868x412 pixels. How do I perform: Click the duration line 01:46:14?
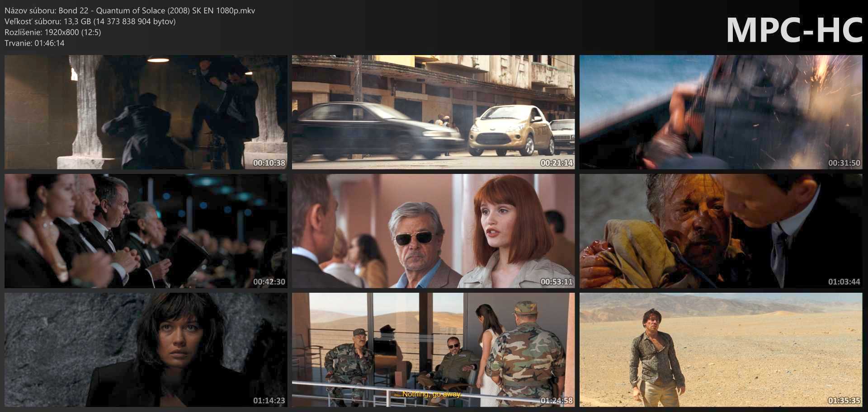click(x=34, y=43)
